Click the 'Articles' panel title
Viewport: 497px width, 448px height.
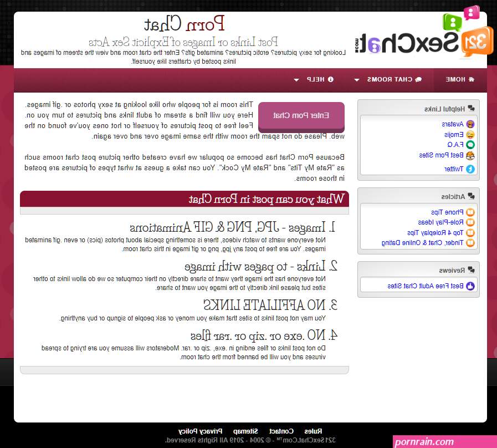pyautogui.click(x=453, y=197)
